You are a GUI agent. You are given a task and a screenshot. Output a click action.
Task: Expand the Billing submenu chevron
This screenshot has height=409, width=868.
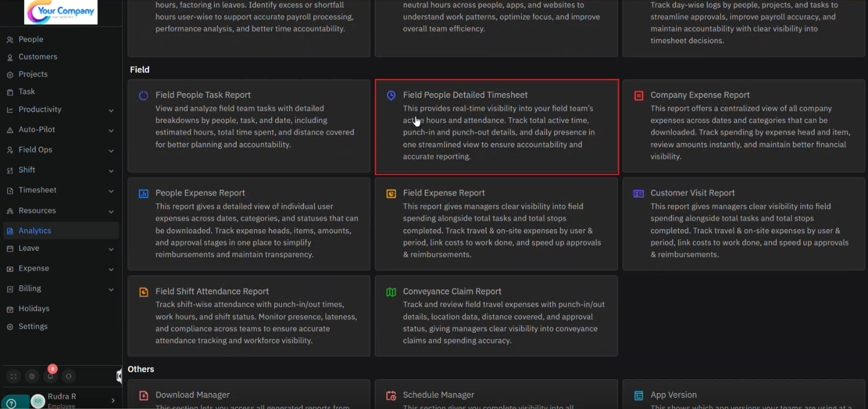pyautogui.click(x=111, y=290)
